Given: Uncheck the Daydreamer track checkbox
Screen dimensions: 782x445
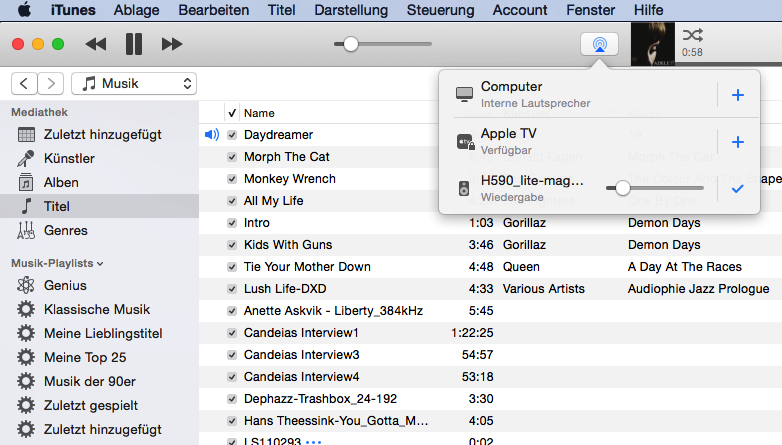Looking at the screenshot, I should click(x=232, y=135).
